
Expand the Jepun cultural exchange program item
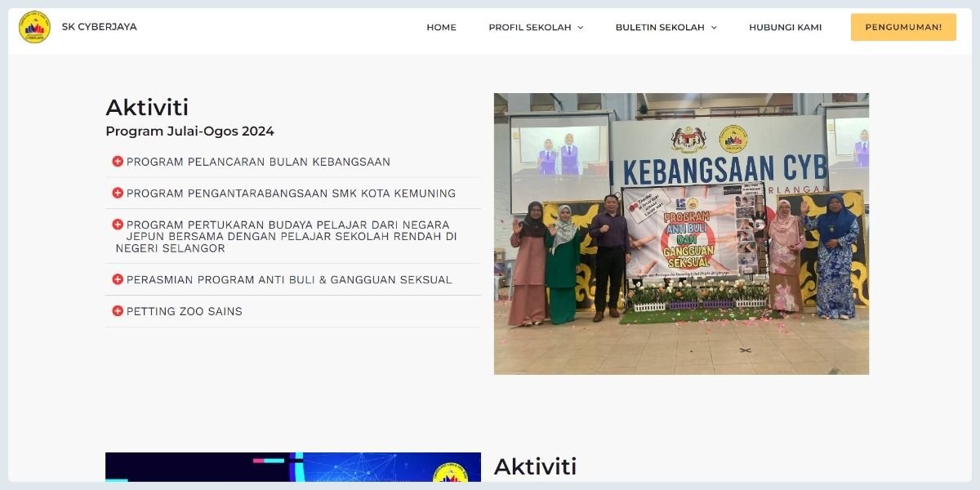286,236
